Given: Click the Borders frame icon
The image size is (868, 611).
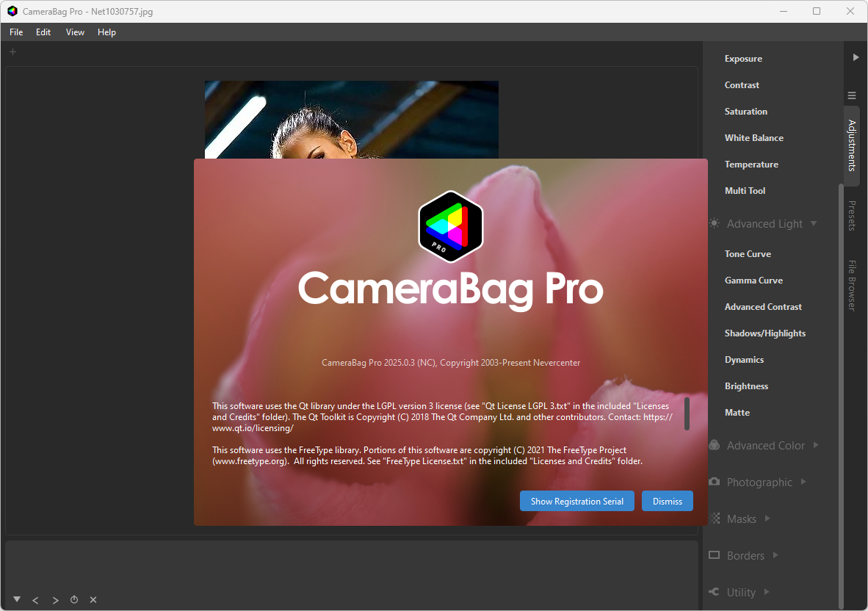Looking at the screenshot, I should click(x=715, y=554).
